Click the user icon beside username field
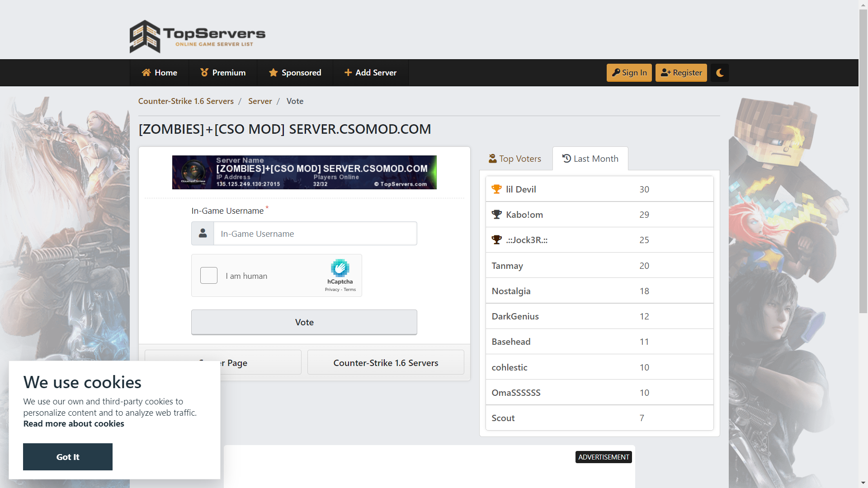The height and width of the screenshot is (488, 868). (203, 234)
